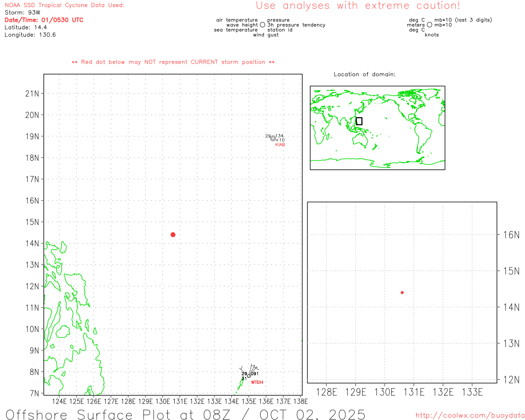525x420 pixels.
Task: Click the red dot in the zoomed inset map
Action: tap(402, 292)
